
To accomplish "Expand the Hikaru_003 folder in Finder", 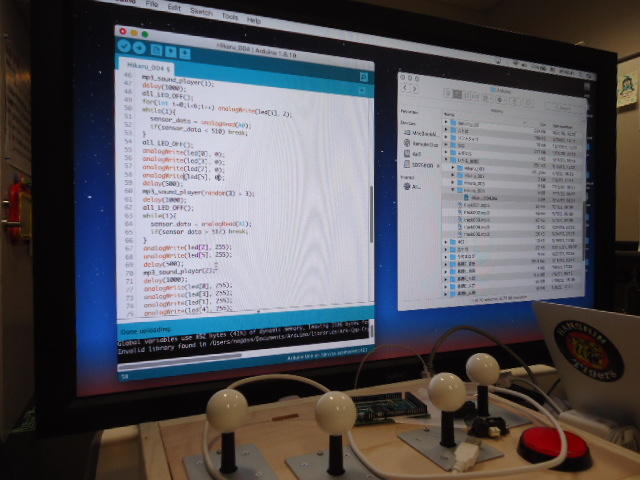I will 453,182.
